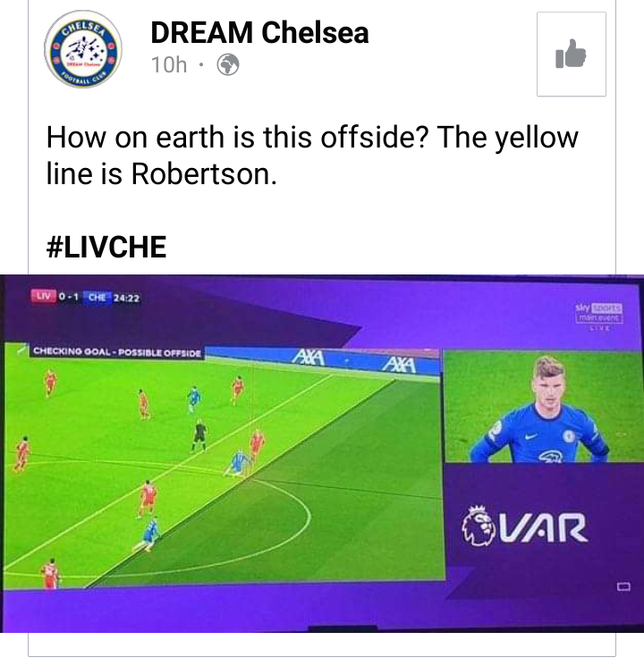Click the Premier League lion logo
Screen dimensions: 644x666
(x=479, y=526)
